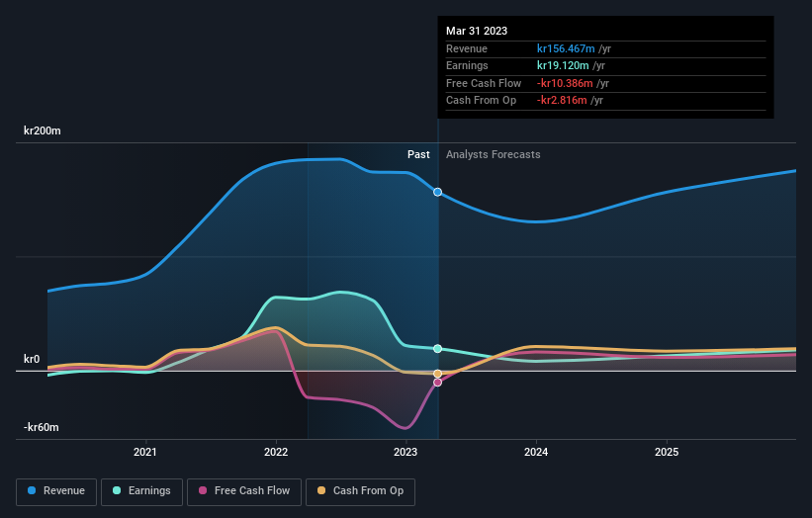Click the Past section label
812x518 pixels.
(418, 155)
